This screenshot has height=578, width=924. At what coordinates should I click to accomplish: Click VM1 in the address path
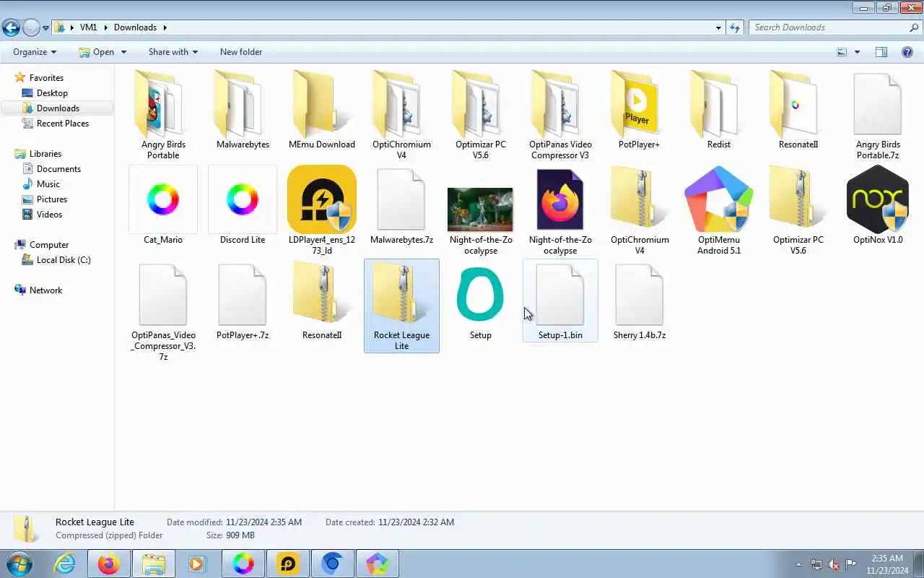tap(89, 27)
